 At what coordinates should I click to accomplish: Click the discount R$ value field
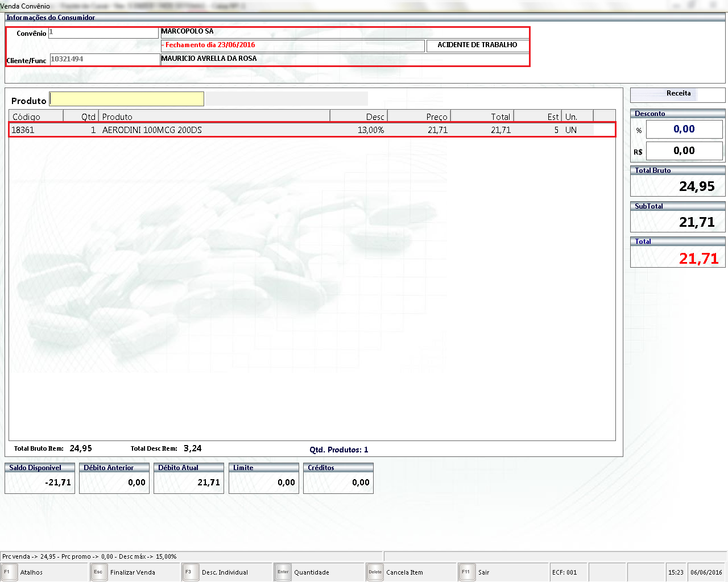[x=684, y=151]
